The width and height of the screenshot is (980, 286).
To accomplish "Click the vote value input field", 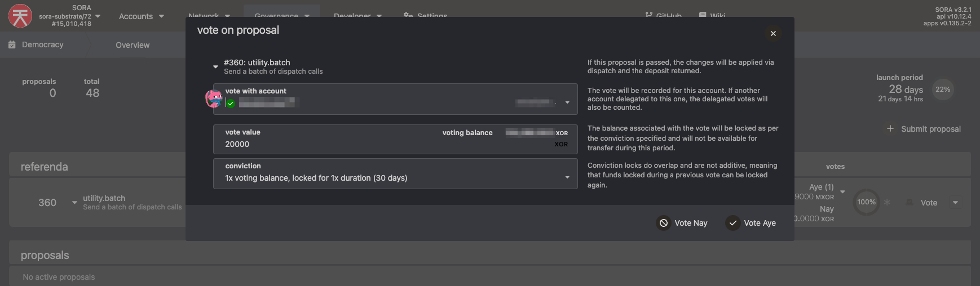I will tap(395, 139).
